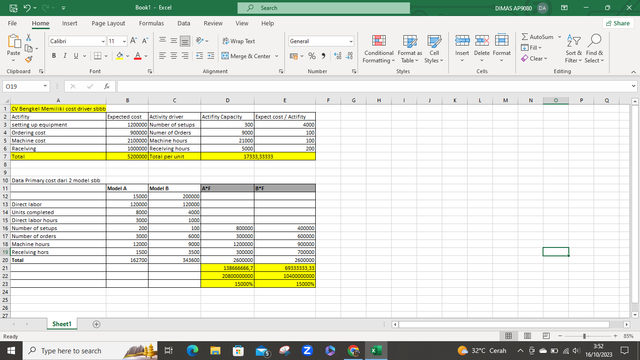Open the Clear dropdown
This screenshot has width=640, height=360.
click(534, 59)
